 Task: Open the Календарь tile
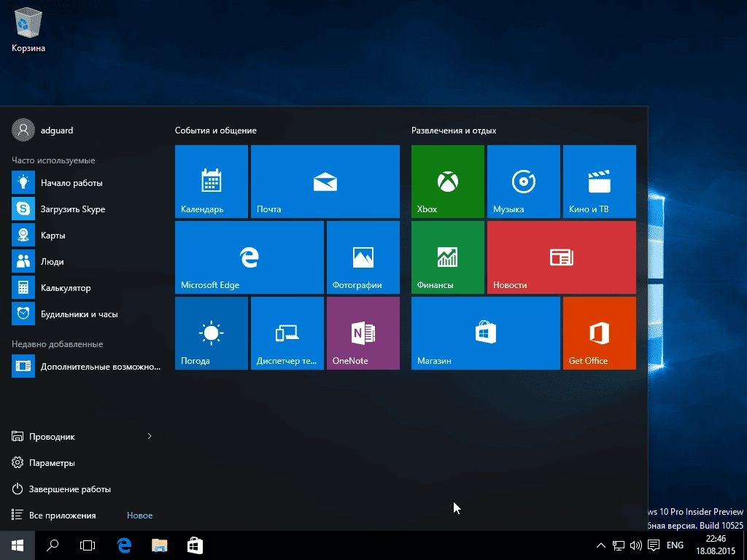pyautogui.click(x=211, y=182)
